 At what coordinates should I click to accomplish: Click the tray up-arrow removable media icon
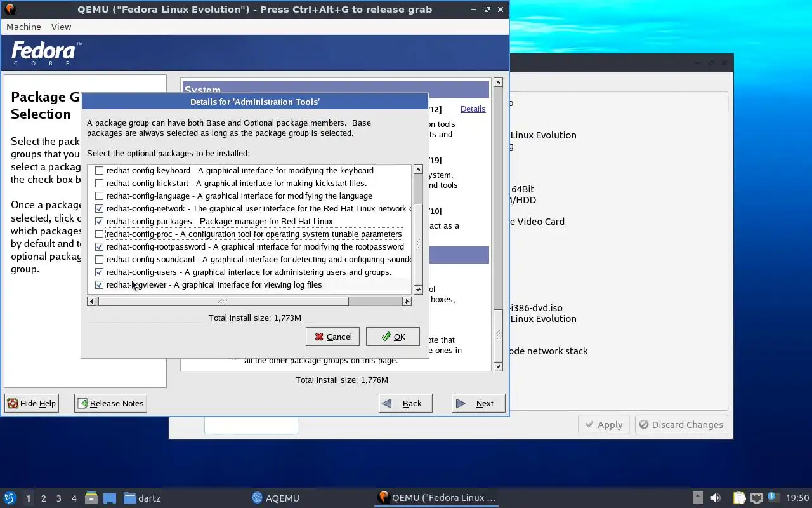click(697, 498)
